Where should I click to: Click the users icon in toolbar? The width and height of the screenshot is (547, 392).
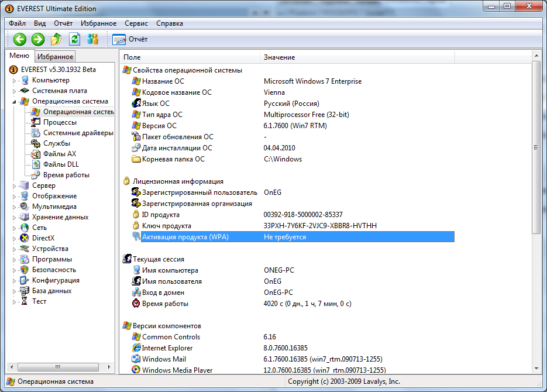click(x=93, y=39)
